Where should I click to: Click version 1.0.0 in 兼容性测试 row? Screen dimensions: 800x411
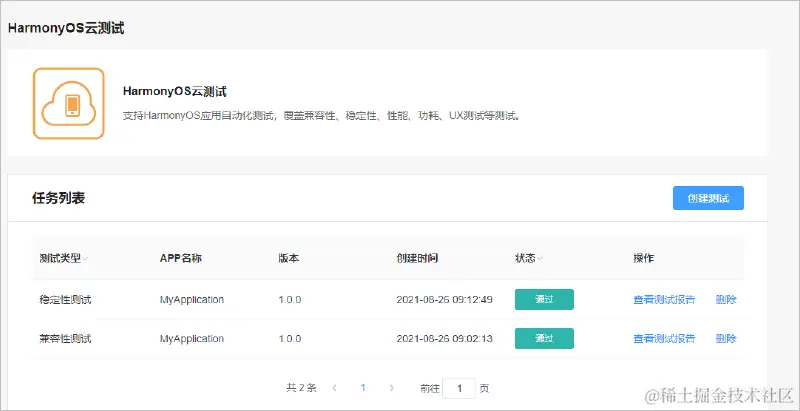tap(290, 338)
